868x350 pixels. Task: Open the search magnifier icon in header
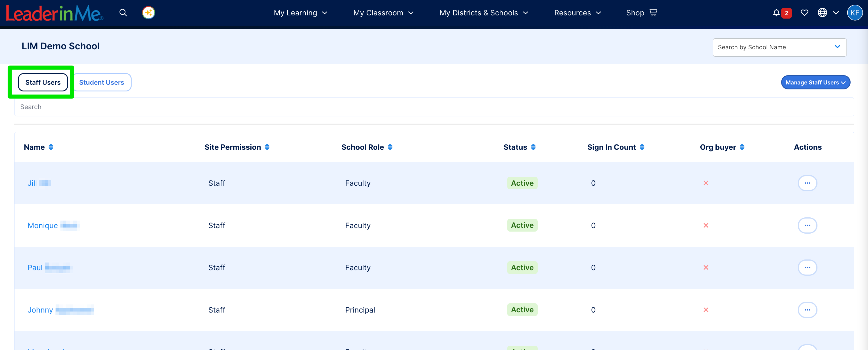click(x=123, y=13)
